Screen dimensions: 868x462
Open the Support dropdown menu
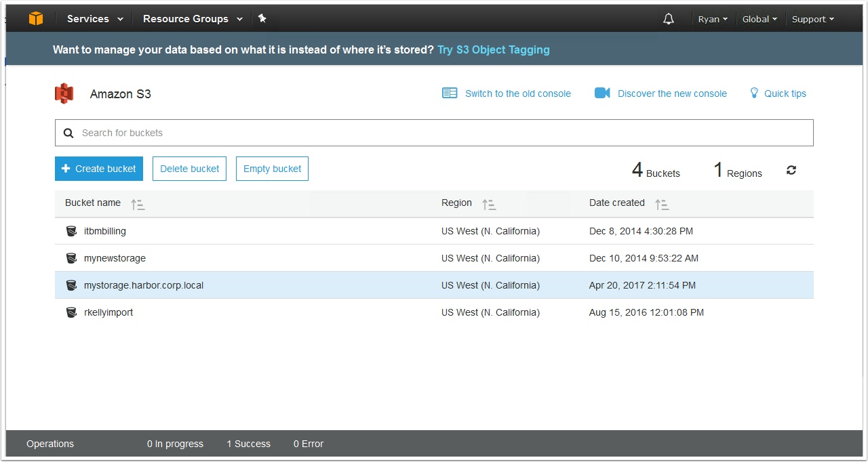click(x=813, y=19)
